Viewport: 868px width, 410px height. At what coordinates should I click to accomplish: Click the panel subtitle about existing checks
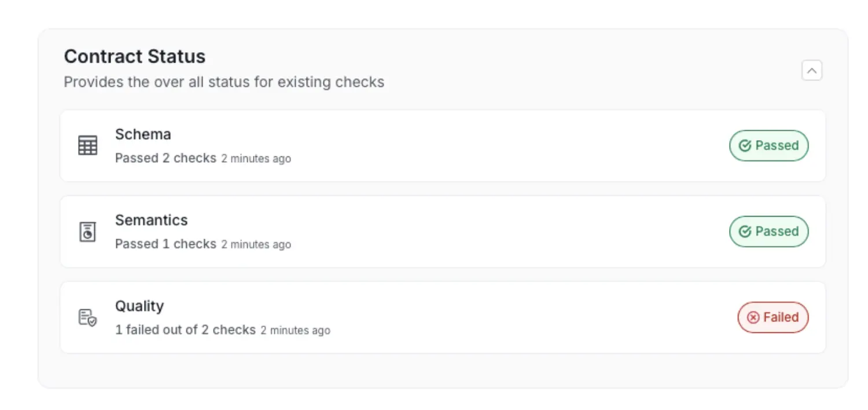pyautogui.click(x=224, y=82)
